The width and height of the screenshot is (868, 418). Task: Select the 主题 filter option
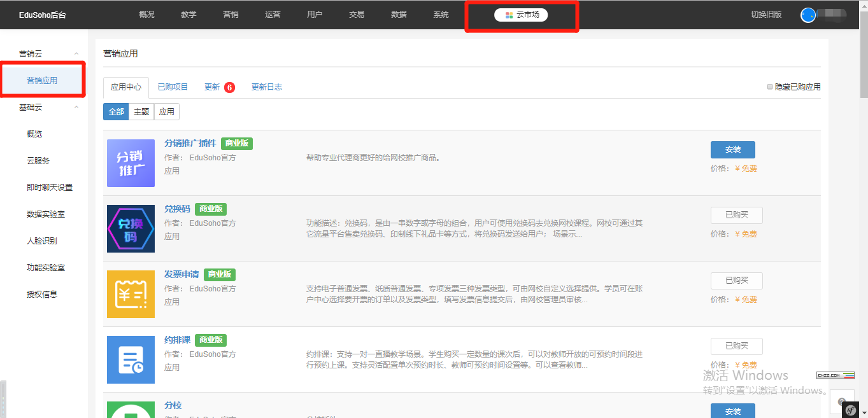pyautogui.click(x=141, y=112)
